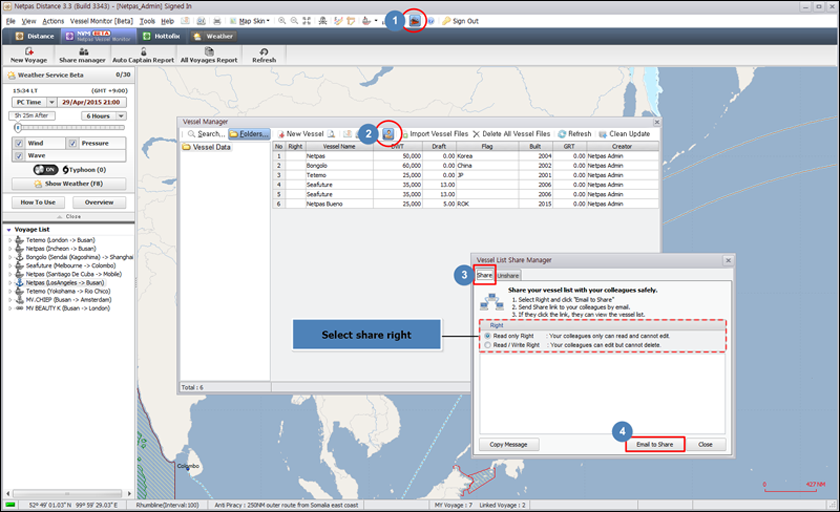This screenshot has height=512, width=840.
Task: Click the fit-to-screen arrows icon
Action: [x=306, y=21]
